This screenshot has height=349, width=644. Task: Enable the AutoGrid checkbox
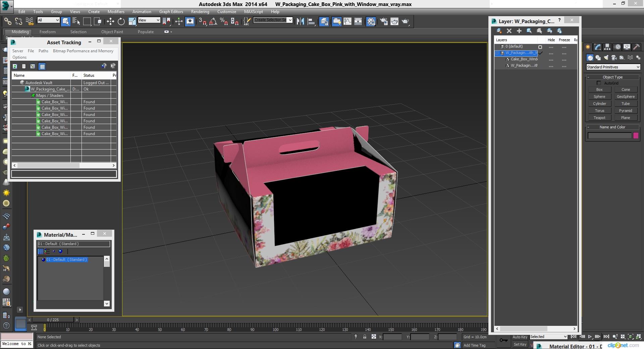point(599,83)
